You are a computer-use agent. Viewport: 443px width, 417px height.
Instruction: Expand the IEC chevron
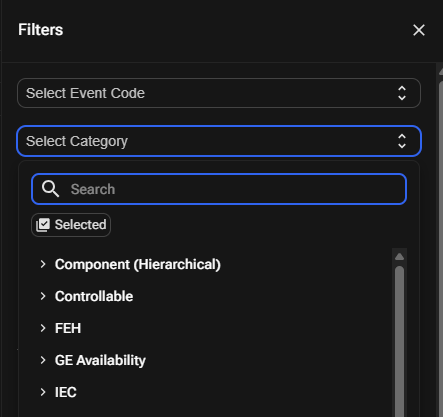43,392
